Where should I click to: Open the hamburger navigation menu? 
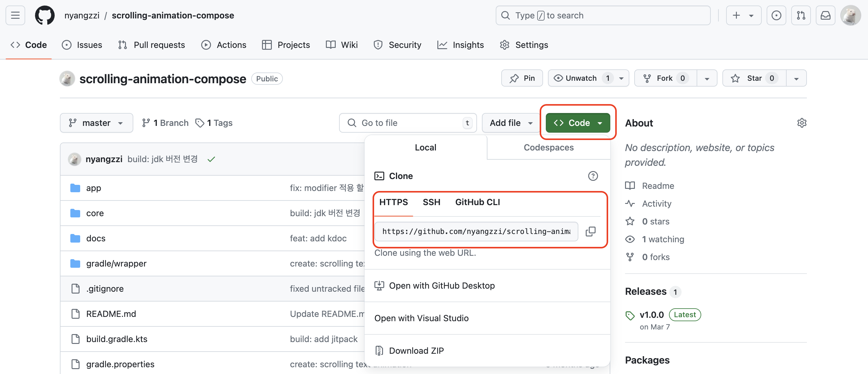(15, 15)
